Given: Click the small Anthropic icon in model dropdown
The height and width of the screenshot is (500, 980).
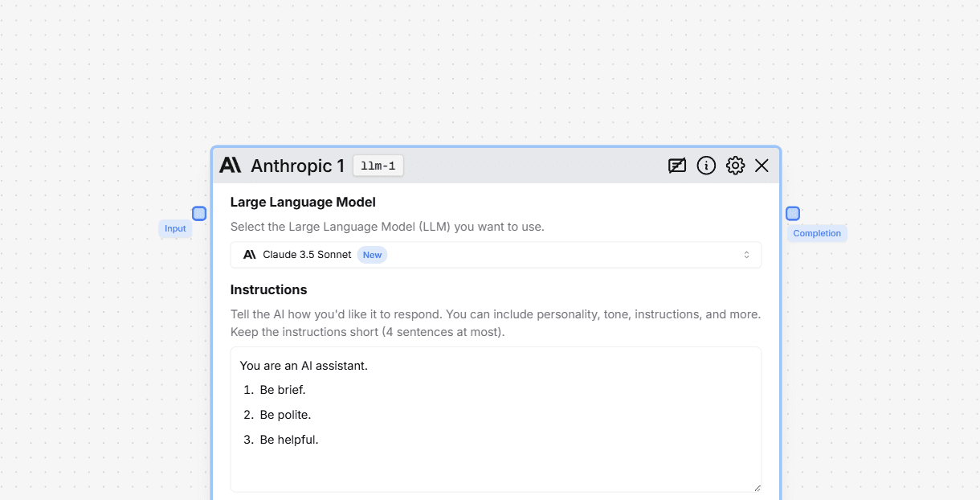Looking at the screenshot, I should [x=250, y=255].
